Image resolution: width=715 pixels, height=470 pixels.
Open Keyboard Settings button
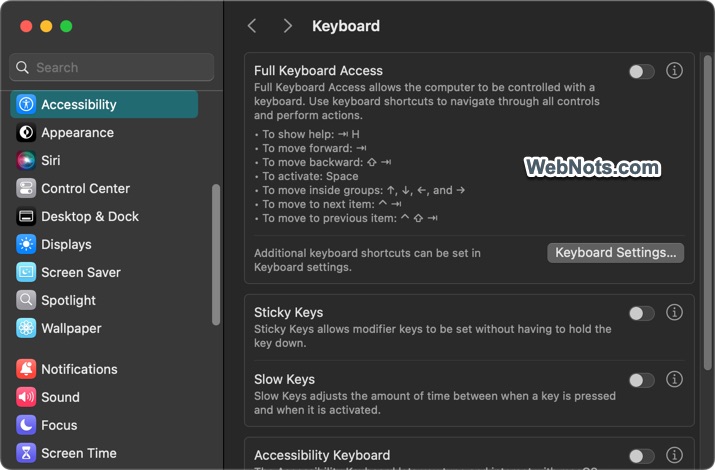point(615,253)
